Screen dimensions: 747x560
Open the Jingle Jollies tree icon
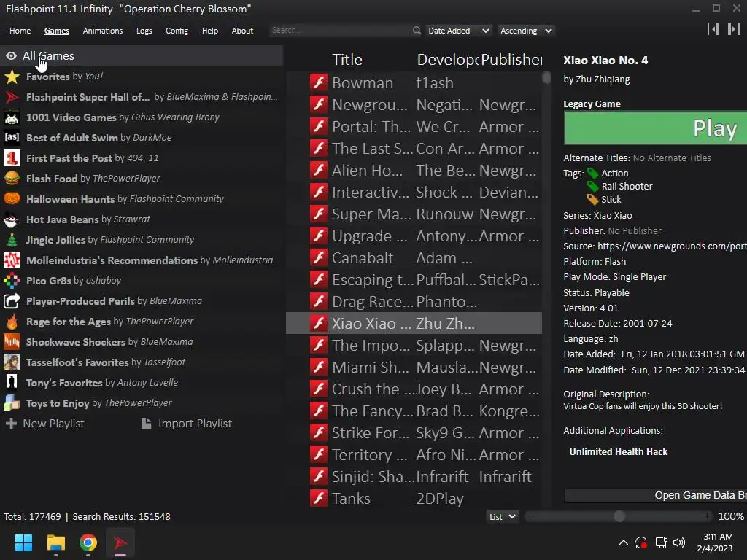tap(12, 239)
